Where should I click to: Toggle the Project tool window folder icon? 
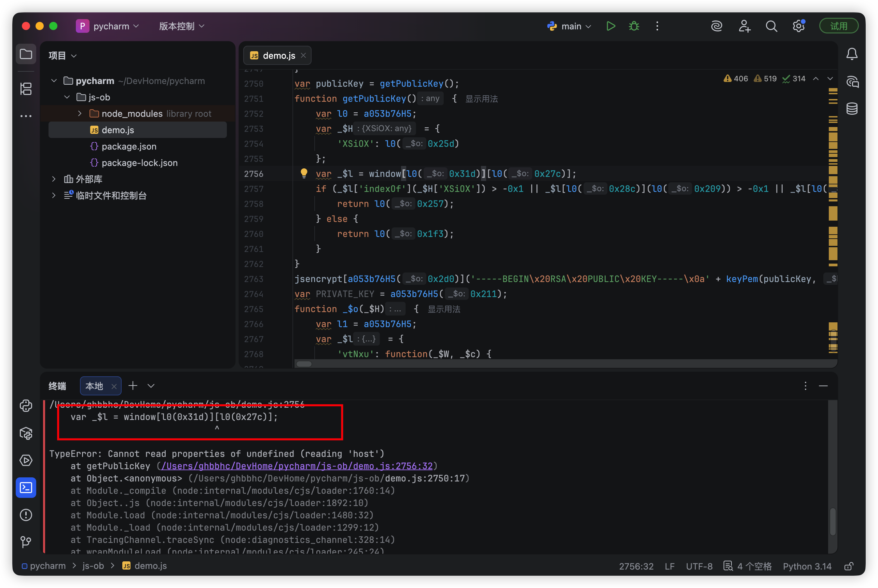(26, 54)
